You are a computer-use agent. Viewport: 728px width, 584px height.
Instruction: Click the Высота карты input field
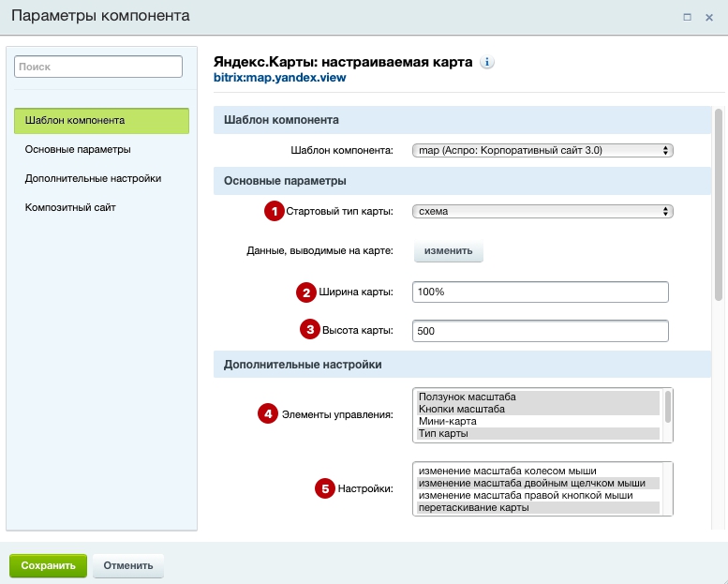click(540, 331)
